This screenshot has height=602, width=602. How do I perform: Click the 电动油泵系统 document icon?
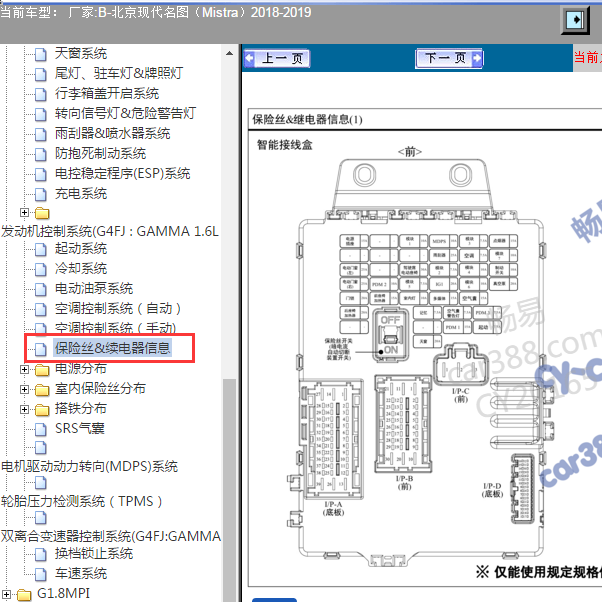click(41, 289)
